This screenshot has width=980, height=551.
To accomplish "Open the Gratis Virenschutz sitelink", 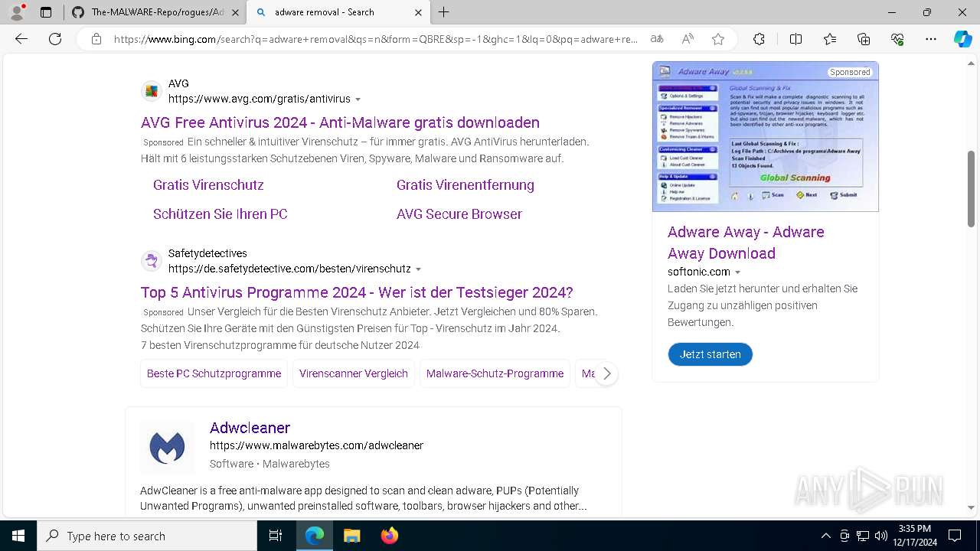I will pos(208,185).
